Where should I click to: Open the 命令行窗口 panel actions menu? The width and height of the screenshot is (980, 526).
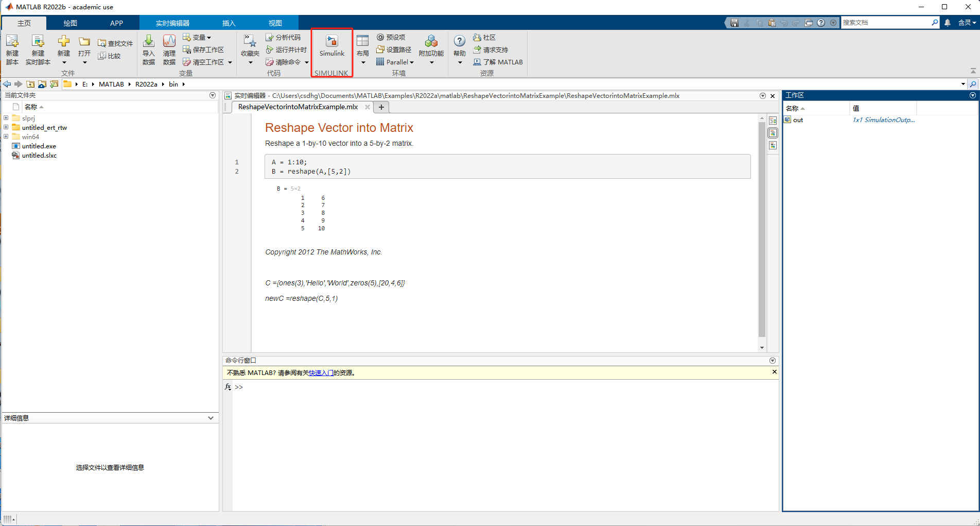[x=772, y=361]
